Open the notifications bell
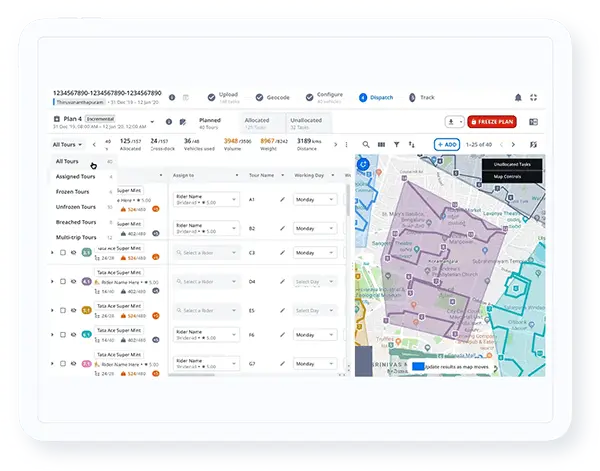Screen dimensions: 600x471 [518, 98]
